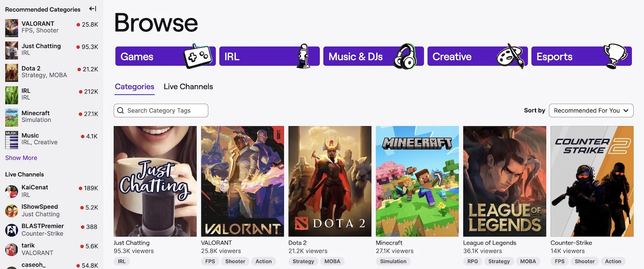Open the League of Legends cover thumbnail
Viewport: 644px width, 269px height.
pos(504,181)
